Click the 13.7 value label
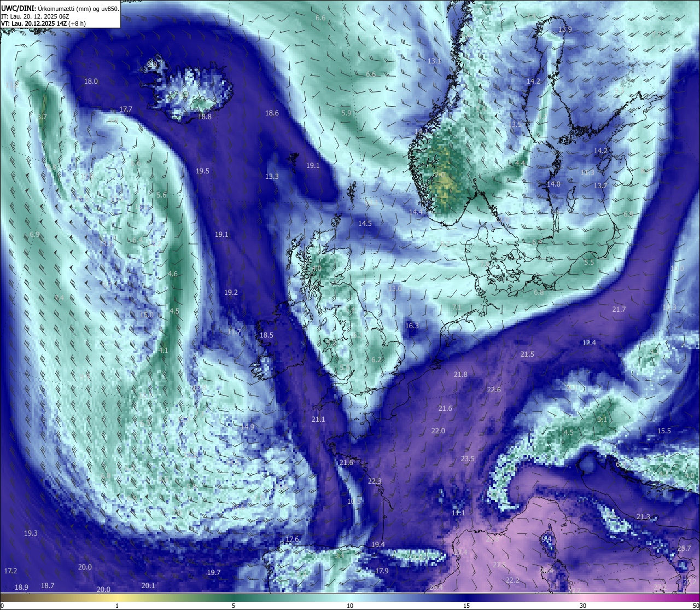Image resolution: width=700 pixels, height=610 pixels. point(600,186)
